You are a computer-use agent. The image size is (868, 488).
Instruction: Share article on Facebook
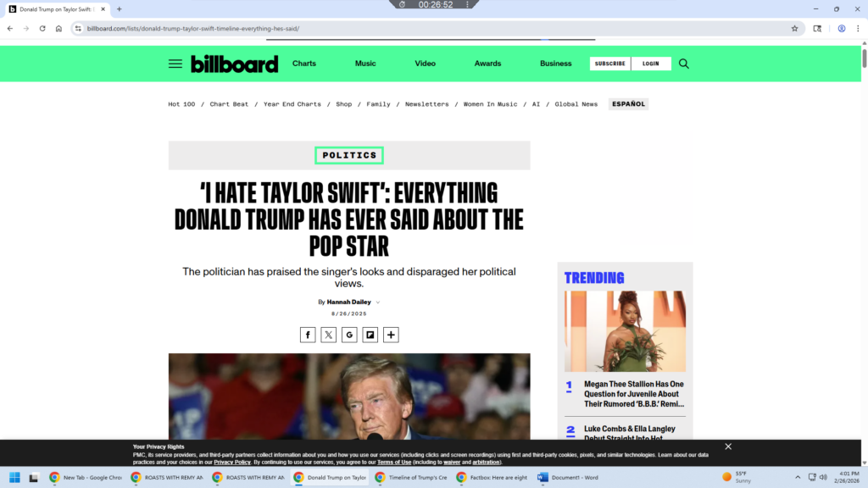(x=308, y=335)
